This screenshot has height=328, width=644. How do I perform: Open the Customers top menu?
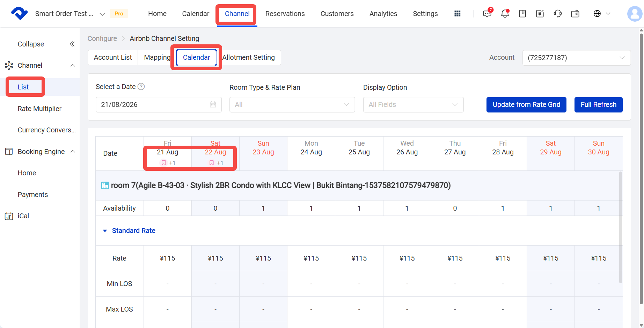tap(337, 14)
